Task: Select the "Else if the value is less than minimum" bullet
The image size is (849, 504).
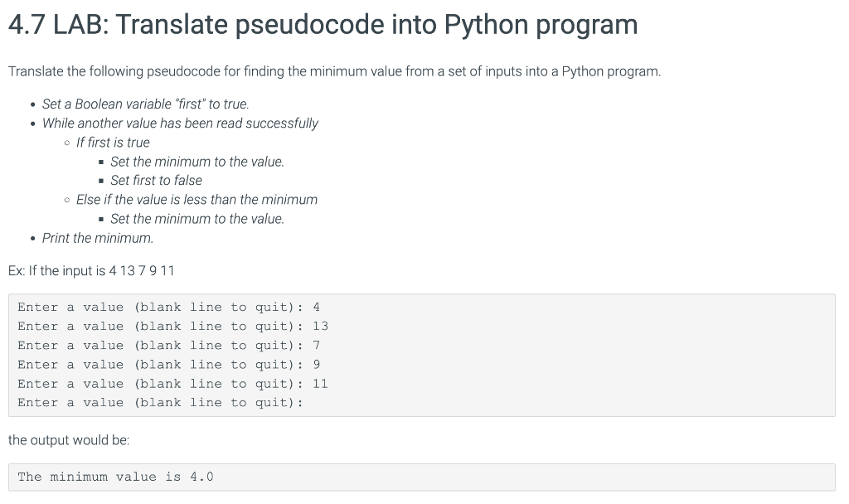Action: point(196,199)
